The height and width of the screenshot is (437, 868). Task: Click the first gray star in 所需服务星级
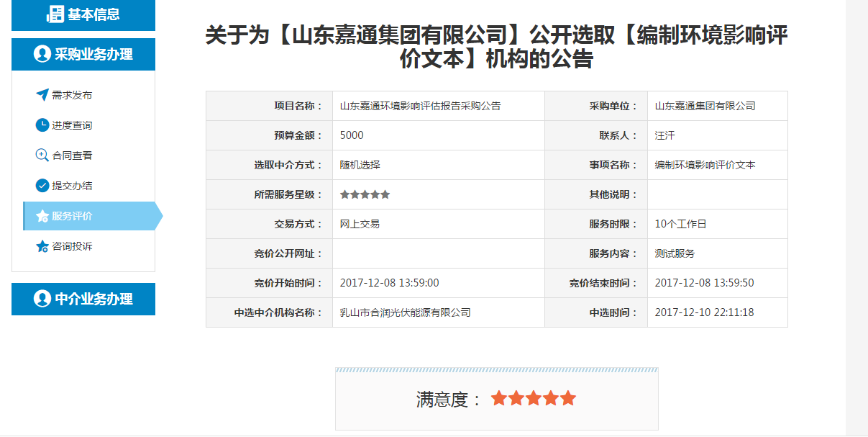pos(345,194)
